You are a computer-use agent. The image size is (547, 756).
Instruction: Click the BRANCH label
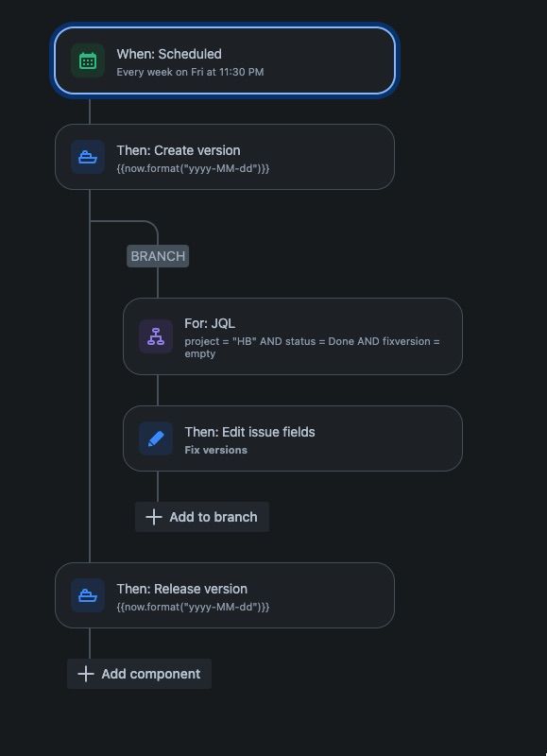coord(157,256)
